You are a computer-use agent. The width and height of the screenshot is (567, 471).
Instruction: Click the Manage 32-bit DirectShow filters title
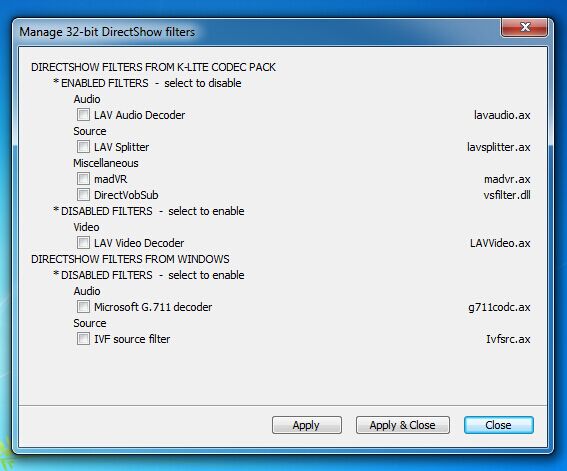107,32
